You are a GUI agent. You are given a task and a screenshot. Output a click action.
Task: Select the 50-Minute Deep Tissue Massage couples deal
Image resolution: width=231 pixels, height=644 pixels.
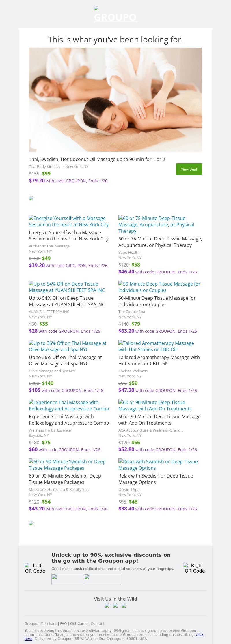tap(157, 301)
